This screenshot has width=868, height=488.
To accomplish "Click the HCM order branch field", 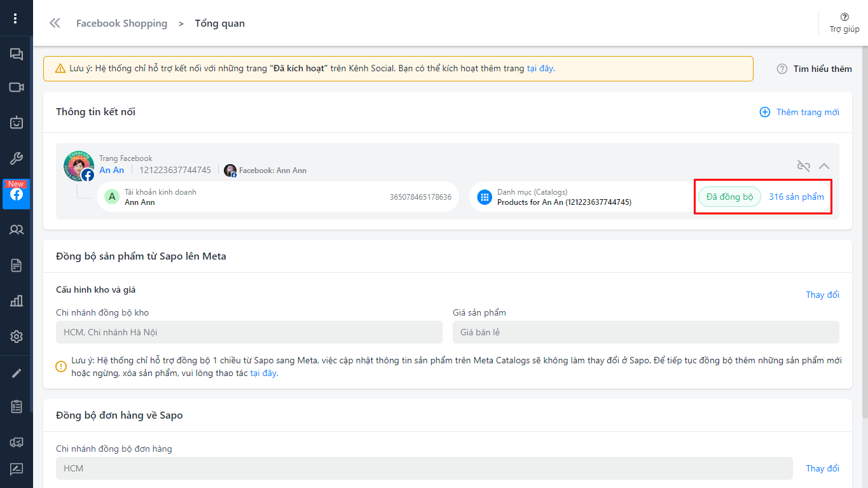I will coord(424,468).
